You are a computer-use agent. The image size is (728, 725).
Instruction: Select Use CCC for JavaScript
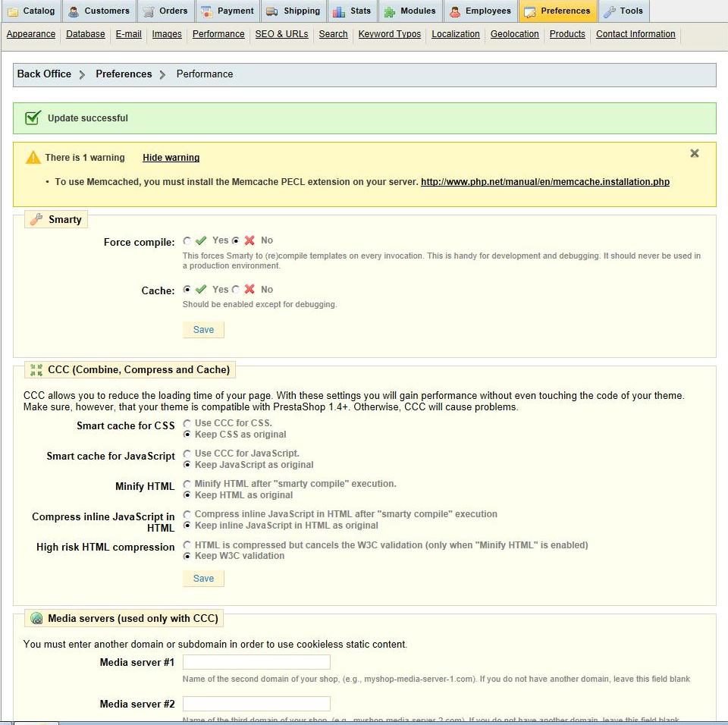click(187, 454)
